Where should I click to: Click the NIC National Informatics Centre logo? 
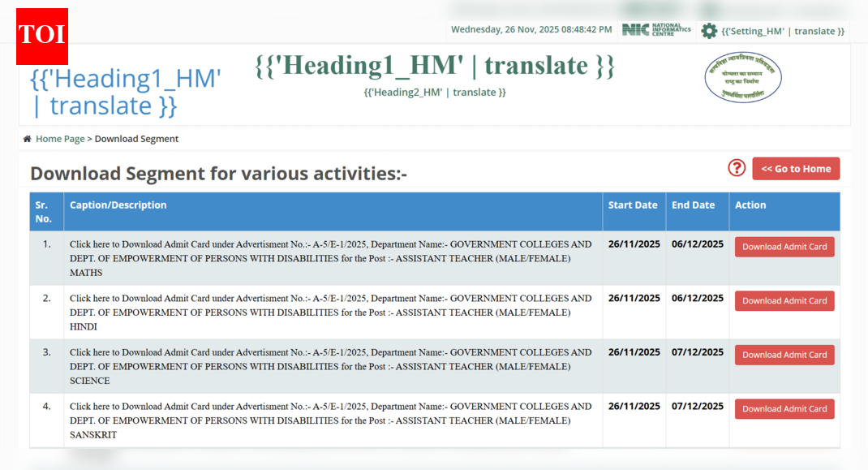tap(656, 30)
